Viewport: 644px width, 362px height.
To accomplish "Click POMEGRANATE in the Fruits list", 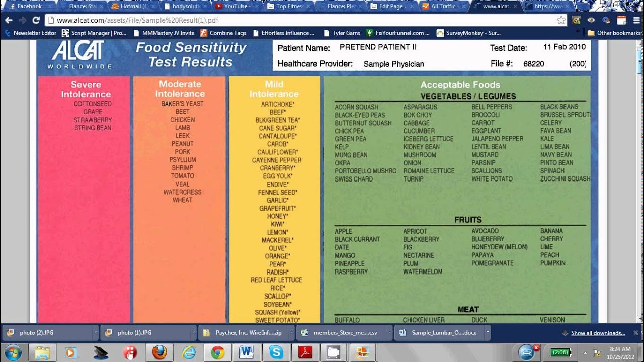I will (x=493, y=263).
